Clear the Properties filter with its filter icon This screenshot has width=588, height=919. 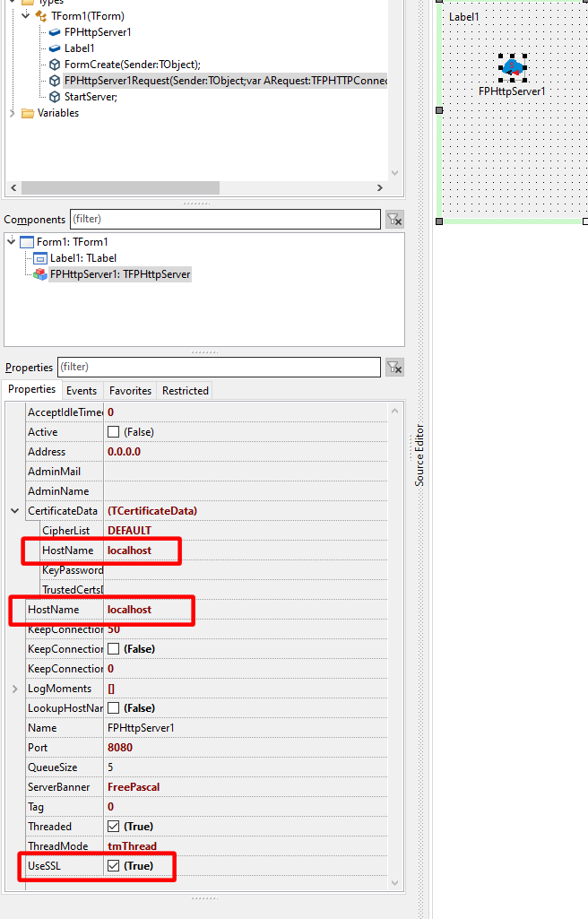(394, 368)
